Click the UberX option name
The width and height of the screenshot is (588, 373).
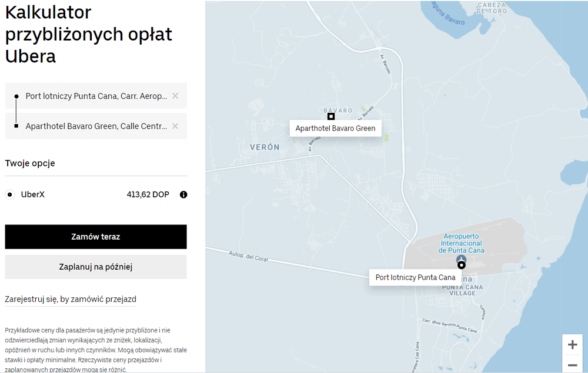pos(33,194)
